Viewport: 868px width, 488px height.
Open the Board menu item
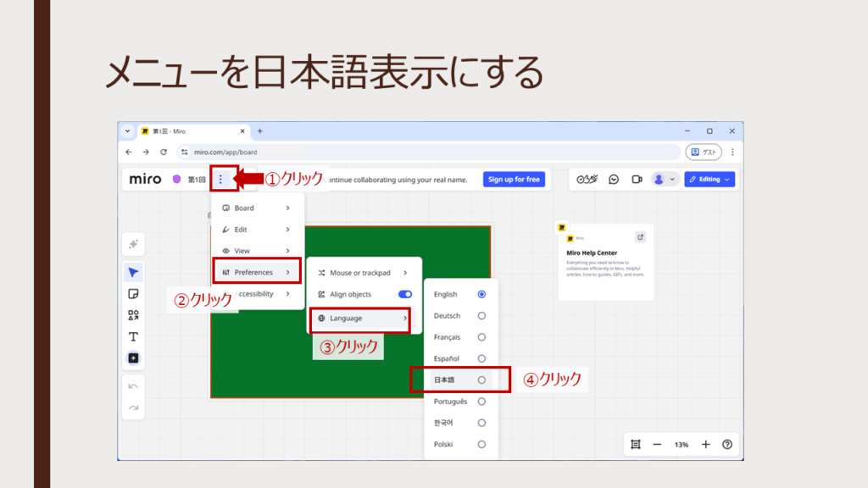coord(255,208)
